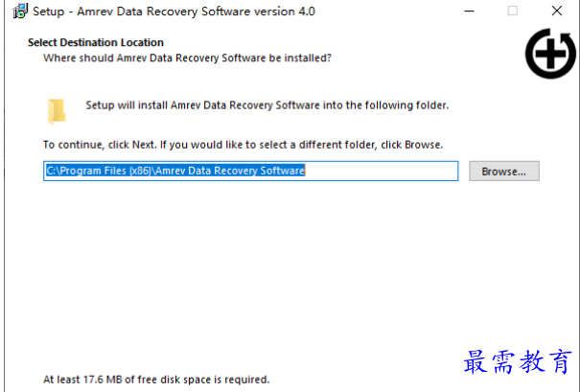Click the greyed-out maximize button

(x=512, y=12)
